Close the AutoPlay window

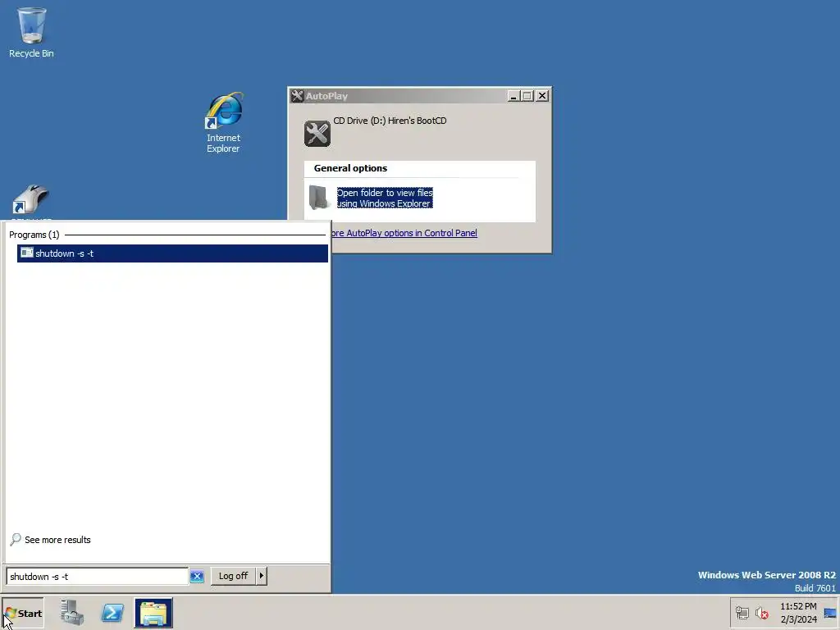[542, 96]
